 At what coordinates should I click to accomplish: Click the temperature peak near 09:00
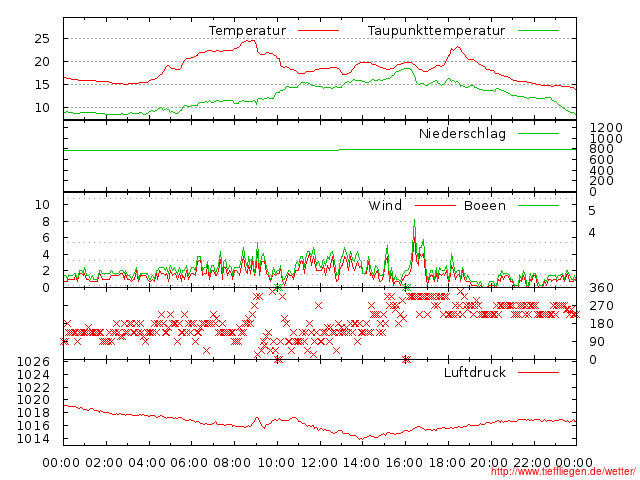pyautogui.click(x=251, y=41)
